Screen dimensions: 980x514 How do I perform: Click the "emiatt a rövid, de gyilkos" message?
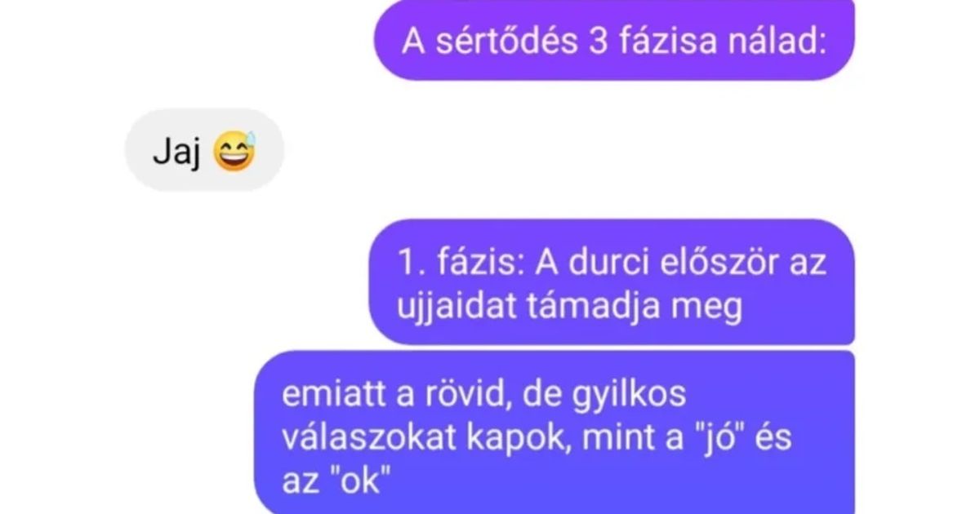tap(555, 433)
